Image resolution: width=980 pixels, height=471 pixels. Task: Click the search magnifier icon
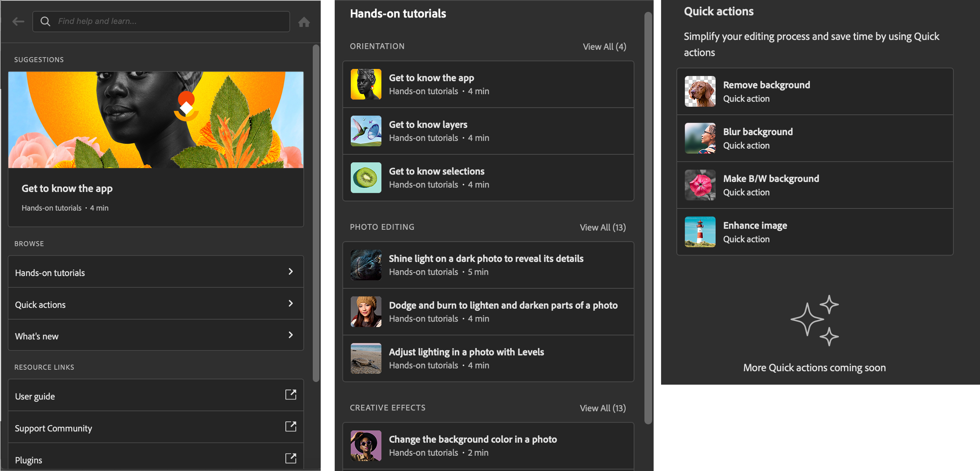coord(45,21)
